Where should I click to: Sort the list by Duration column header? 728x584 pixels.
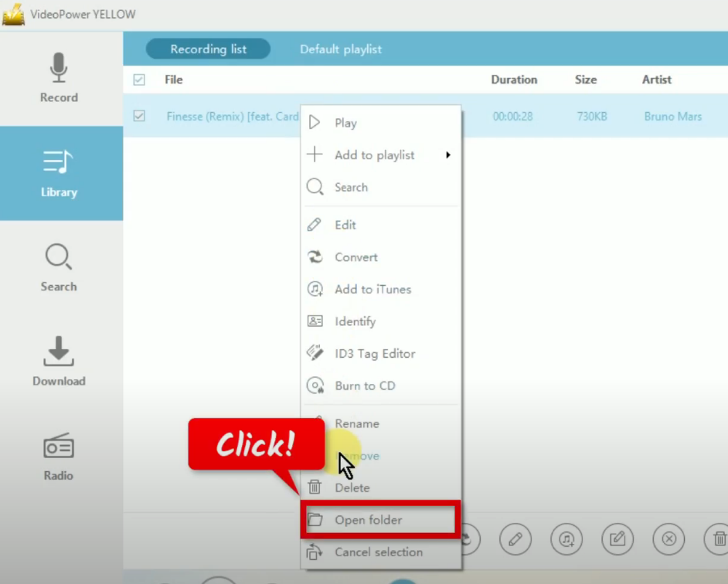[514, 80]
